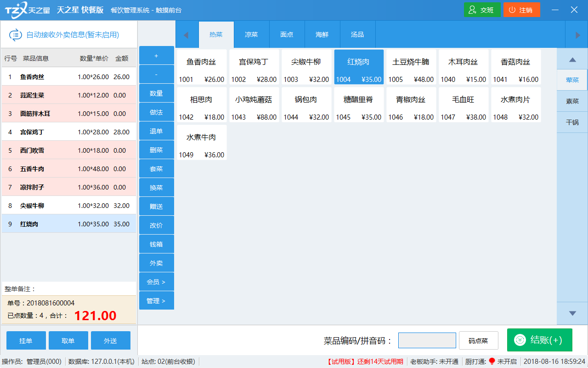Click the 换菜 swap dish button
Viewport: 588px width, 368px height.
pyautogui.click(x=156, y=187)
